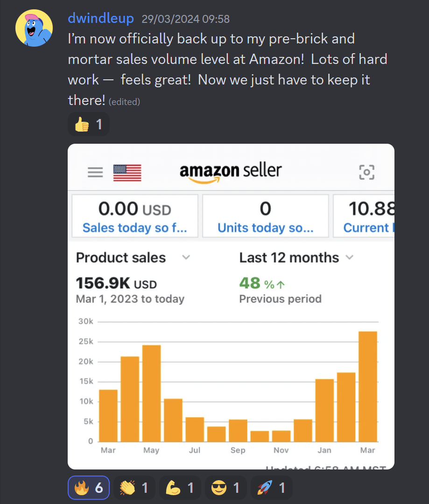Click the tallest March bar in chart
This screenshot has height=504, width=429.
367,386
